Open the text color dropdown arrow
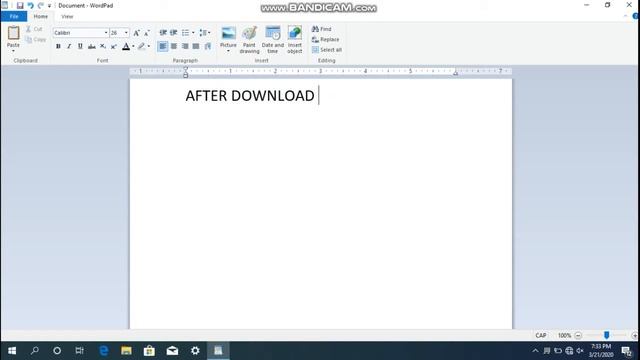 (x=133, y=47)
